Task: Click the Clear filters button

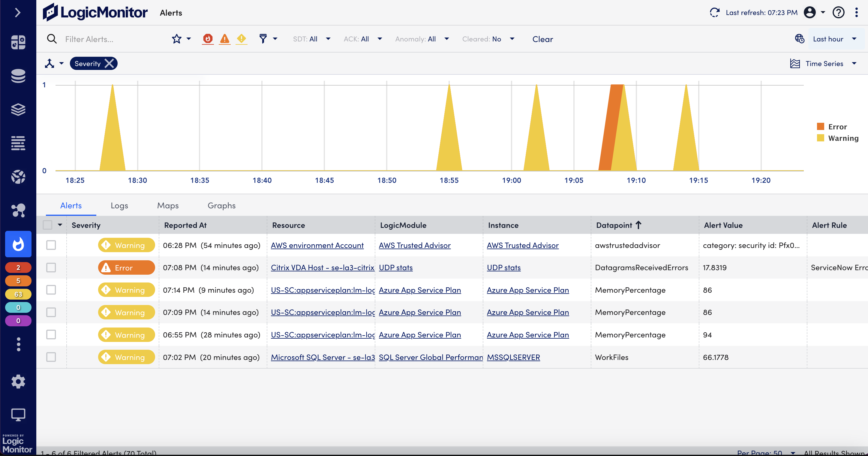Action: coord(542,39)
